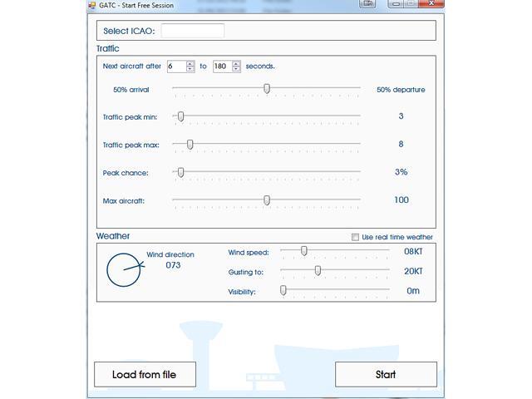Enable Use real time weather checkbox

356,237
